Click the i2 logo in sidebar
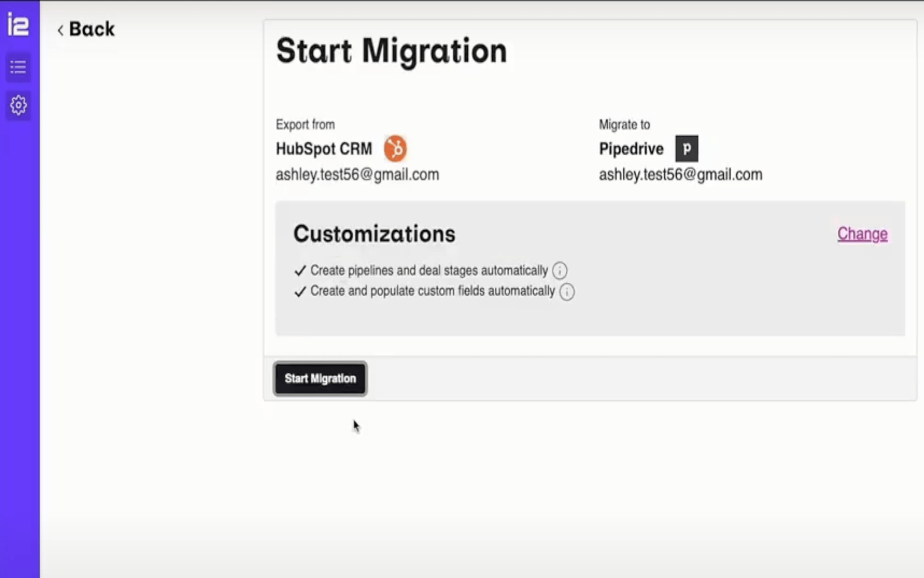 click(18, 23)
